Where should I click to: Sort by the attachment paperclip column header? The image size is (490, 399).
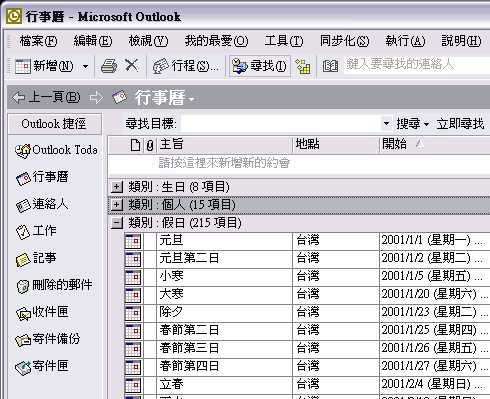[x=150, y=145]
